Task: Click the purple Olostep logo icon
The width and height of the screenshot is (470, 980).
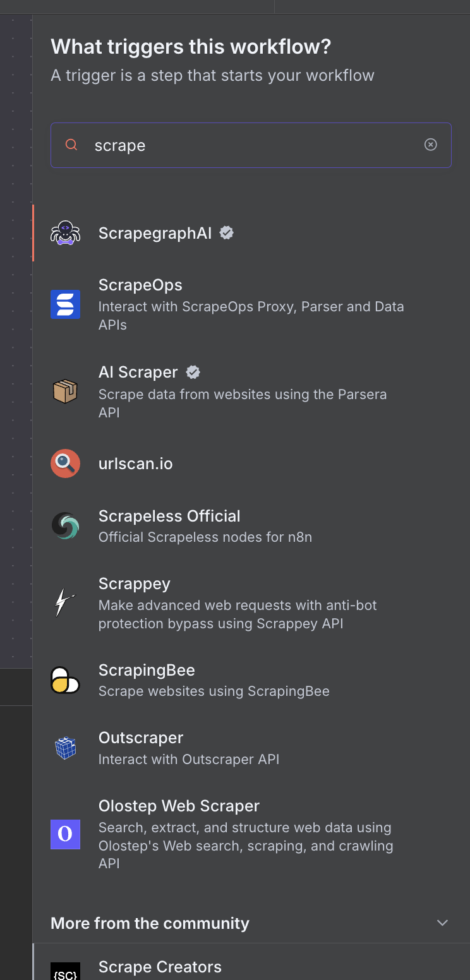Action: 65,834
